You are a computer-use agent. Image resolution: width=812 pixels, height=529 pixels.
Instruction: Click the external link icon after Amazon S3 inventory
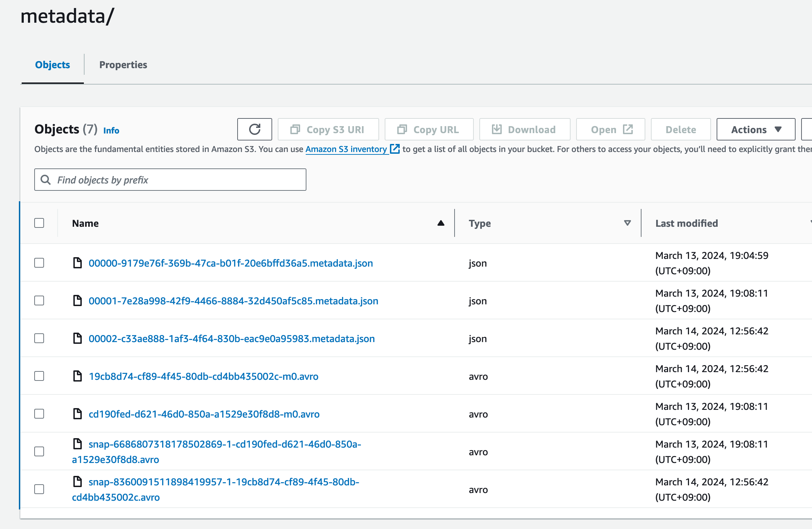[x=394, y=149]
